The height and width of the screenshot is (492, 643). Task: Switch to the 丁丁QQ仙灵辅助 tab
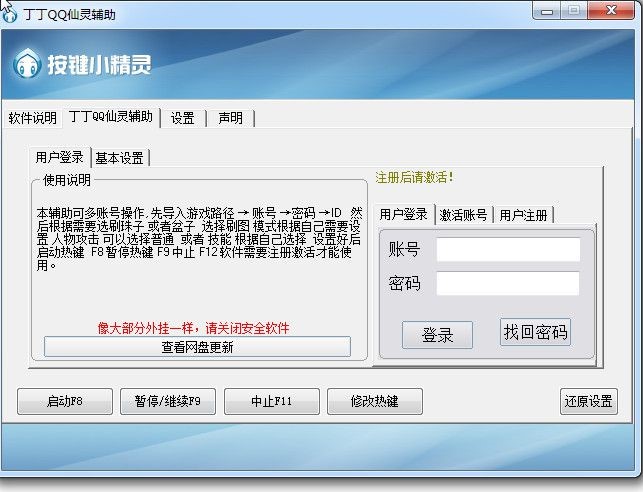point(111,117)
